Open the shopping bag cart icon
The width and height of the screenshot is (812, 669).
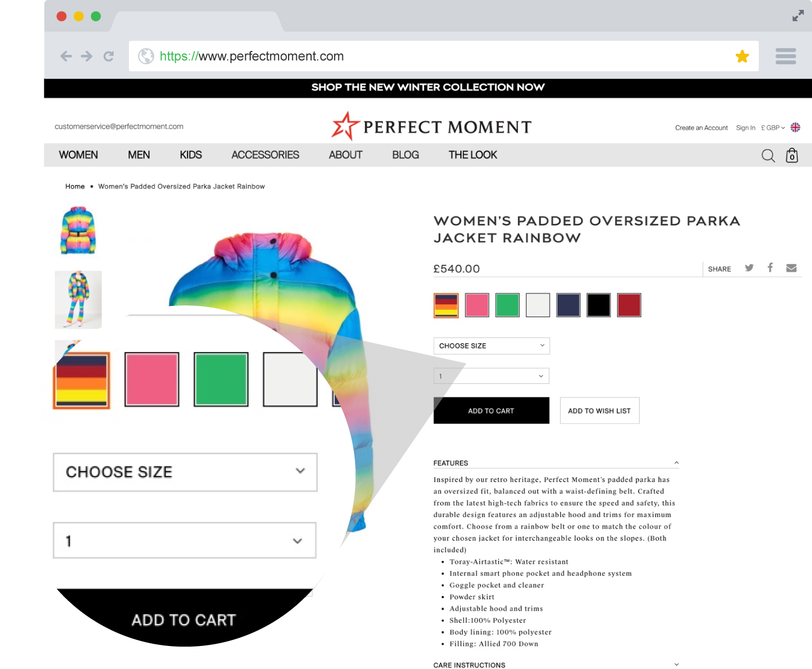[792, 155]
